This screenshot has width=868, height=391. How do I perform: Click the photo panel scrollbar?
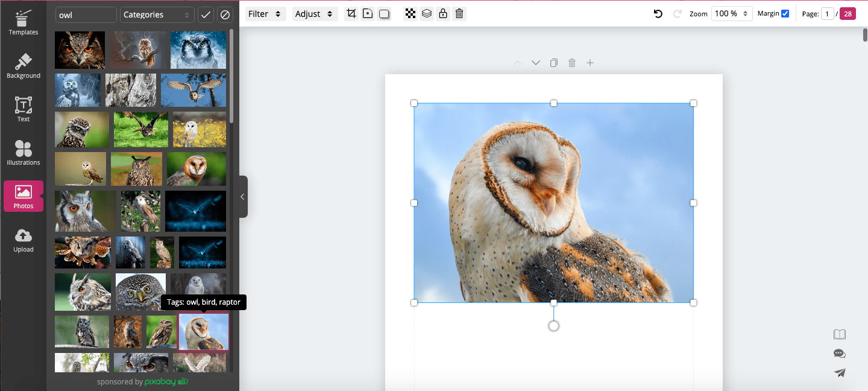[231, 75]
